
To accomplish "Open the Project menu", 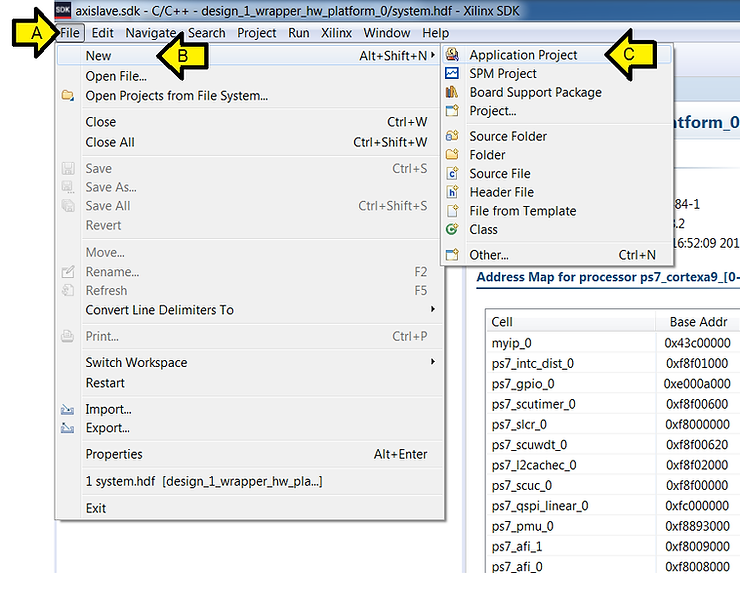I will [257, 33].
